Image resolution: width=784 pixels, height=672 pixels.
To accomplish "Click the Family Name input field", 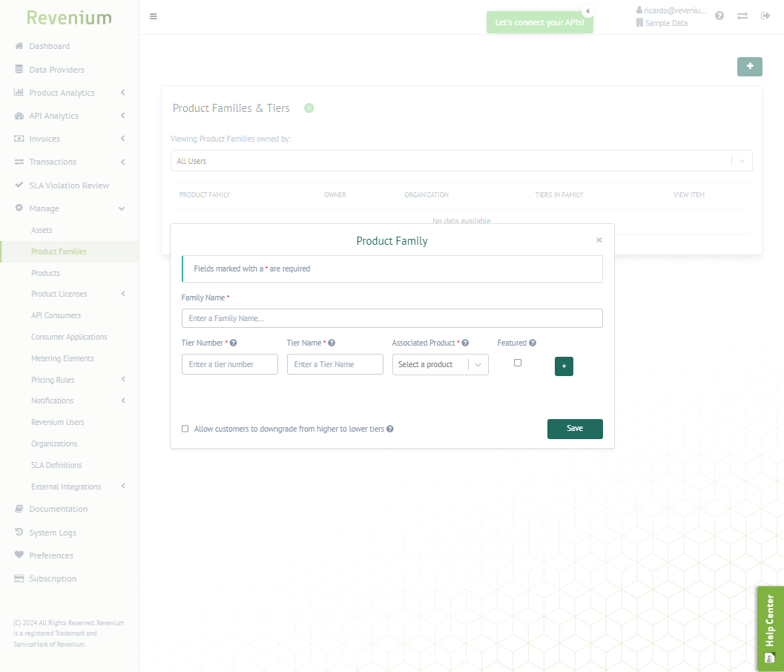I will (392, 318).
